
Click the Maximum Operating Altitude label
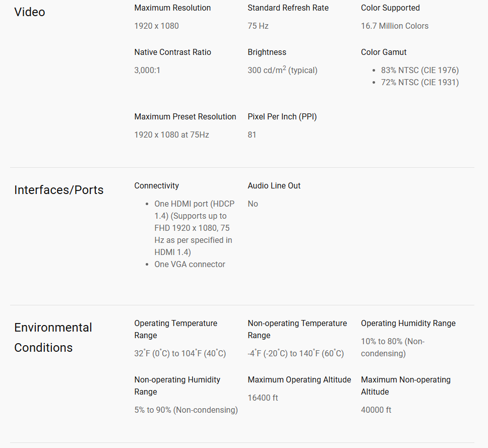(x=299, y=379)
